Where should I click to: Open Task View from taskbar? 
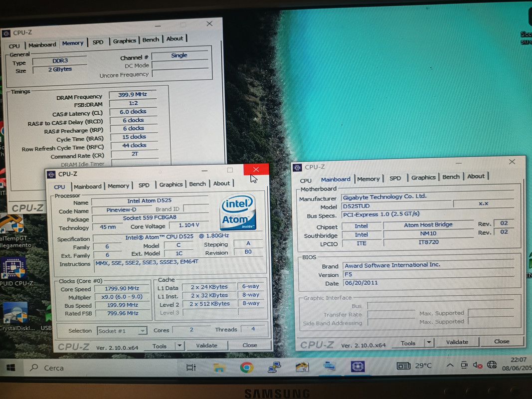click(x=191, y=368)
